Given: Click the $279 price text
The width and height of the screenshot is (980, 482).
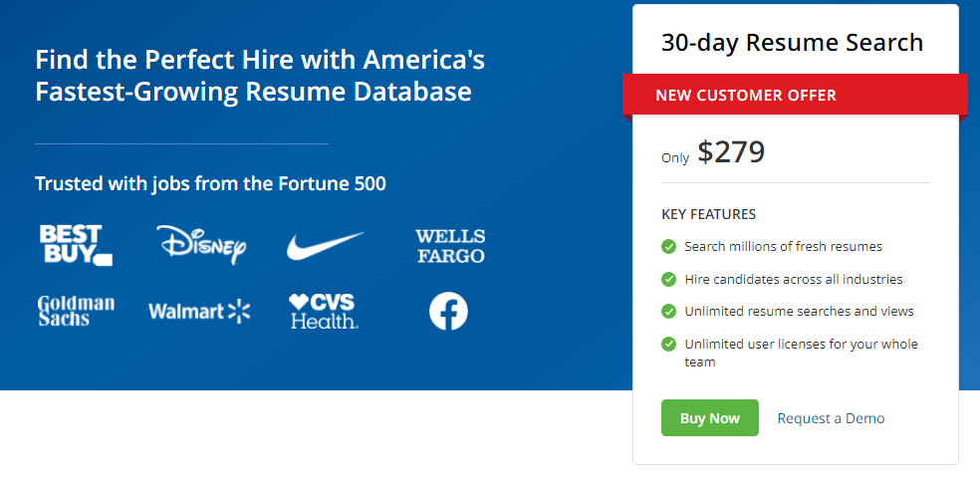Looking at the screenshot, I should [x=731, y=151].
